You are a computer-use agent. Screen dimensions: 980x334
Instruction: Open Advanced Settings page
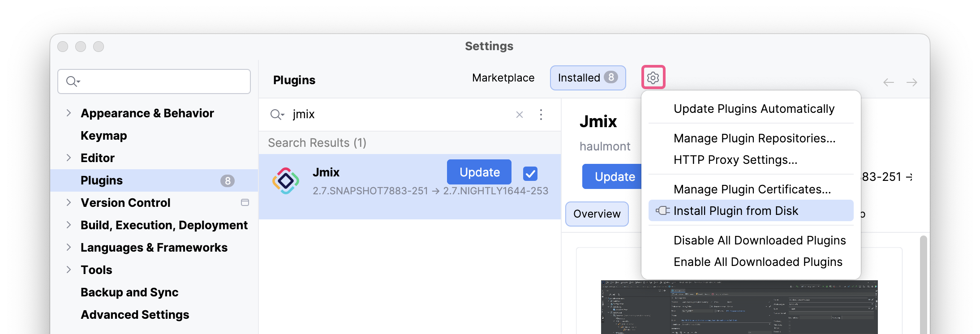point(135,314)
